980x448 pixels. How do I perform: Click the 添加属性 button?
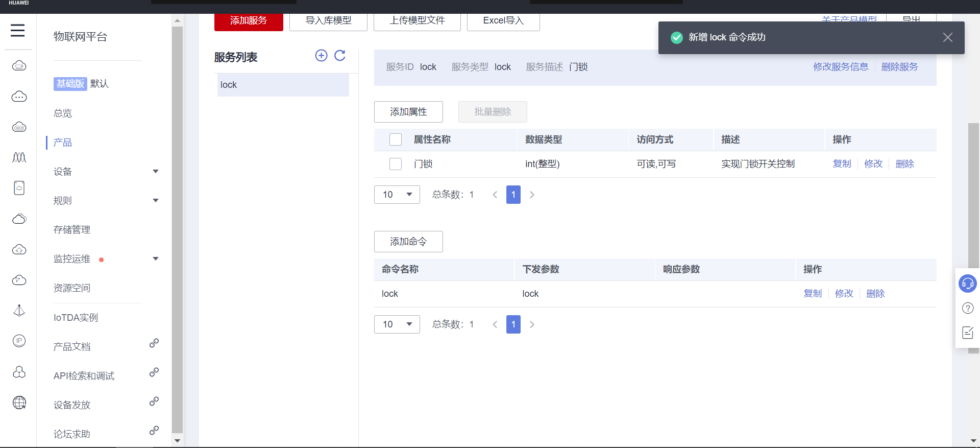coord(408,112)
